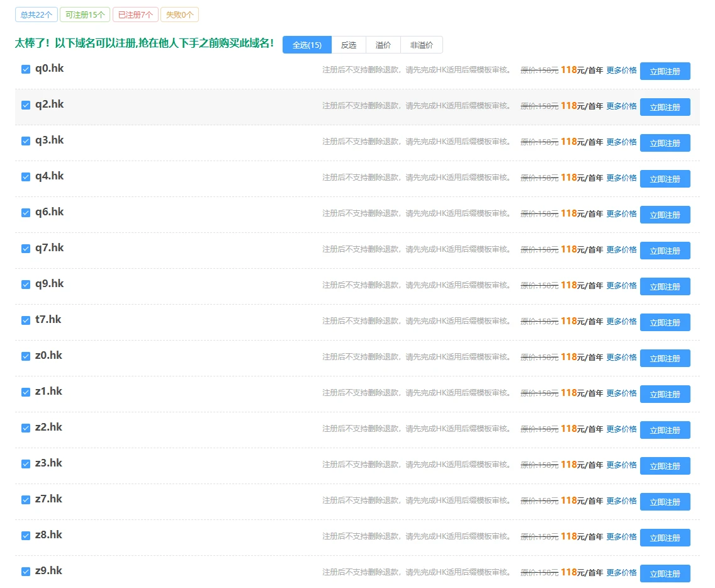Open the 总共22个 total results tag
Screen dimensions: 715x588
[36, 14]
